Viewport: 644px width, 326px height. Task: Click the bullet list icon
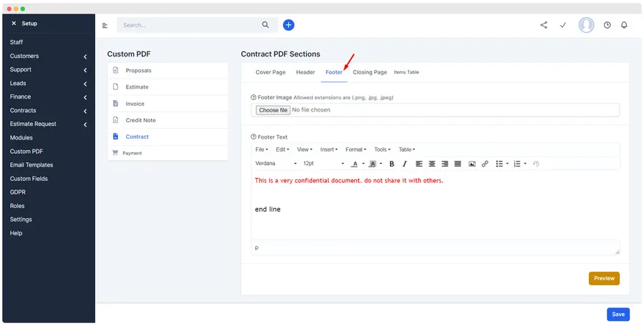coord(499,164)
